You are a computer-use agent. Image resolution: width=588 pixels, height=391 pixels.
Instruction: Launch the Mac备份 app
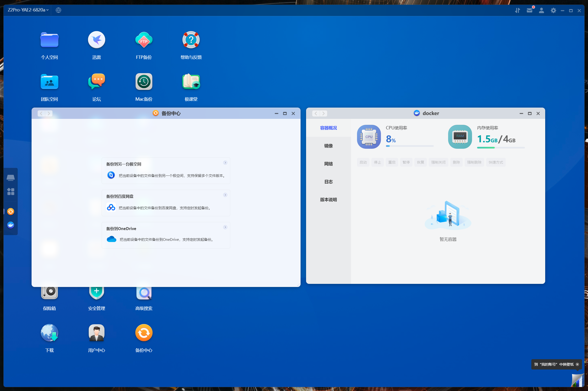coord(144,82)
